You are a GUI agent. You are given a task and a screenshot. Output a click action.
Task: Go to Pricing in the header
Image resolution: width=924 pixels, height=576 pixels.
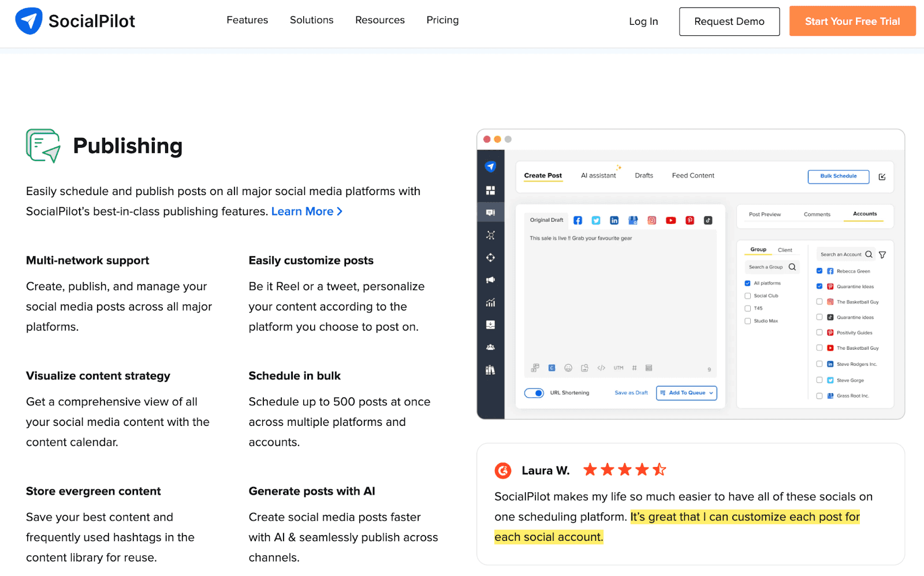[442, 20]
